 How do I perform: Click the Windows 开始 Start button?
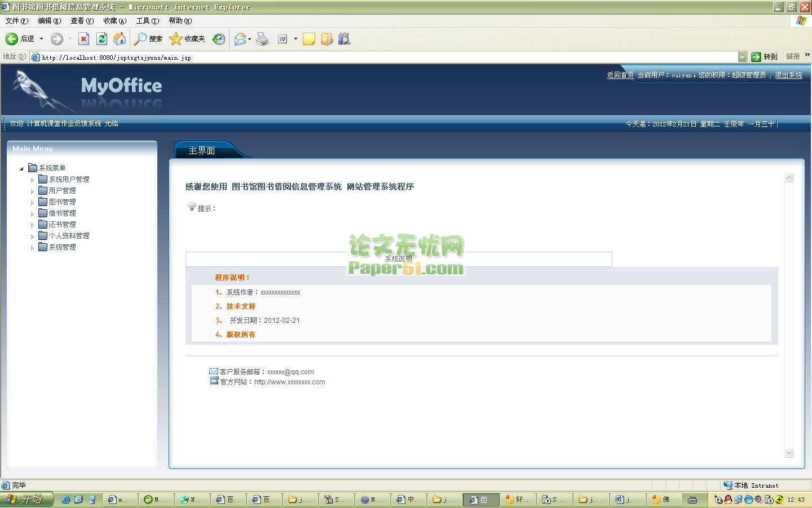(26, 500)
